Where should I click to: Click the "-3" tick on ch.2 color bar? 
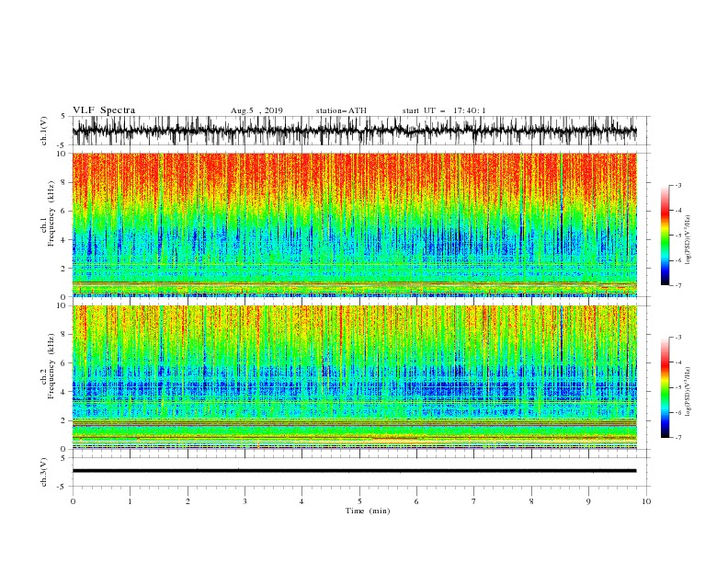pos(678,338)
